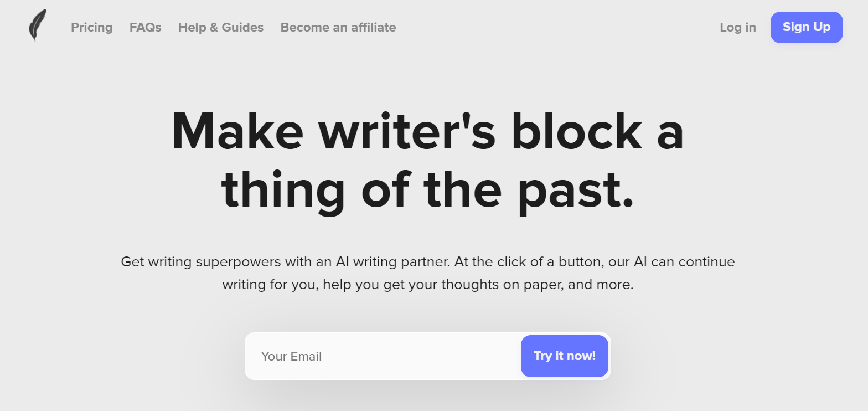
Task: Click the subtitle line starting "writing for you"
Action: 427,285
